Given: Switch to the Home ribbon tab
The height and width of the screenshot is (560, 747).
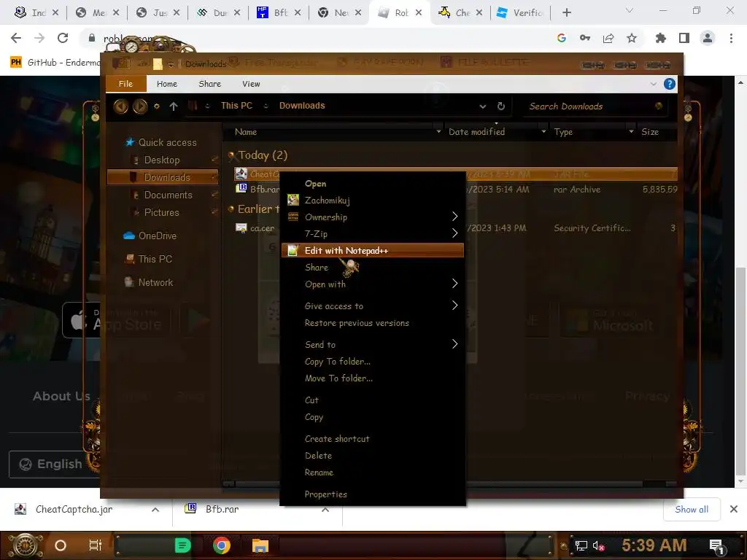Looking at the screenshot, I should tap(167, 84).
